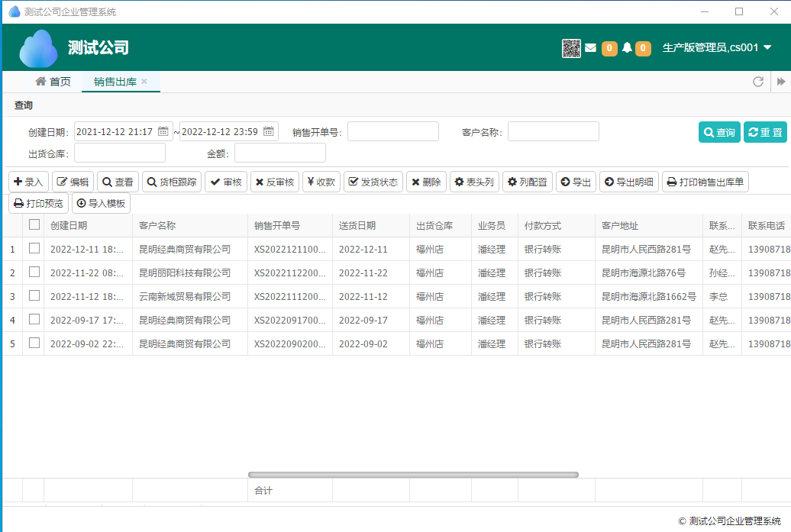Click the 反审核 un-approve button
This screenshot has width=791, height=532.
point(275,182)
